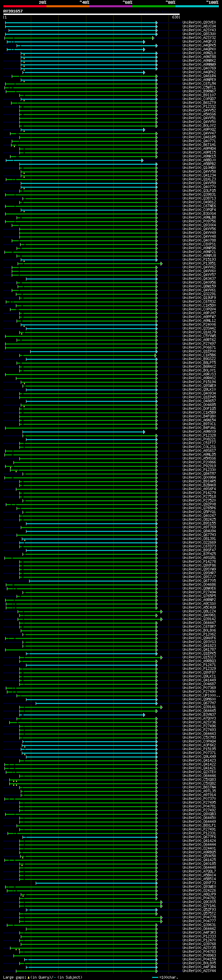Click UniRef100_D0F1Q5 label
Viewport: 222px width, 980px height.
199,408
